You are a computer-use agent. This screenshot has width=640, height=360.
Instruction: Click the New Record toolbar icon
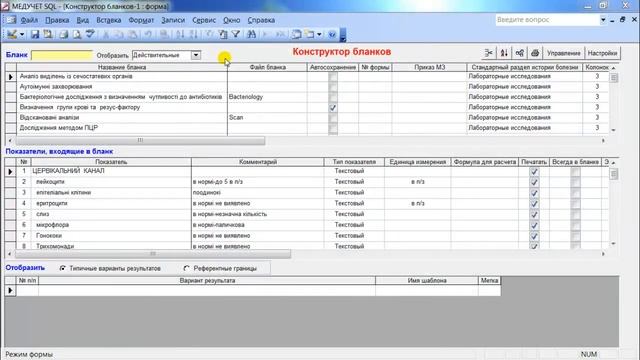(266, 35)
